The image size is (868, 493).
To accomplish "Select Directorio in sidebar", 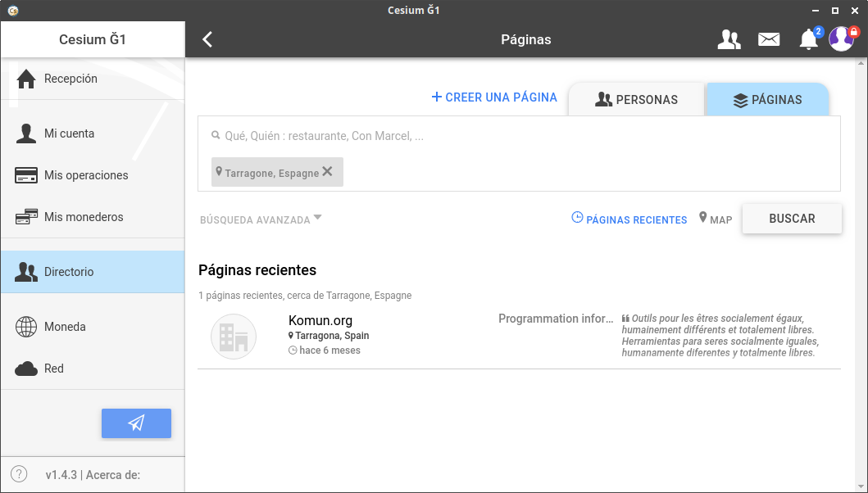I will pyautogui.click(x=93, y=272).
